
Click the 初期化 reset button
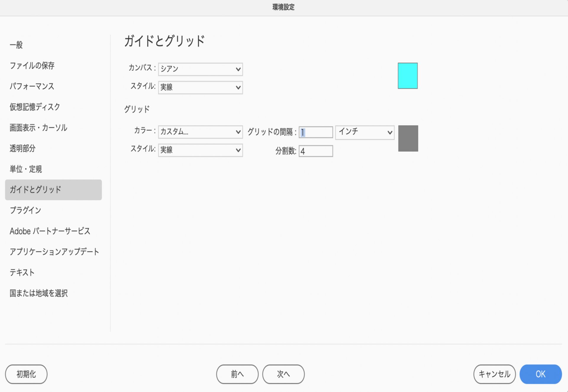pos(26,374)
